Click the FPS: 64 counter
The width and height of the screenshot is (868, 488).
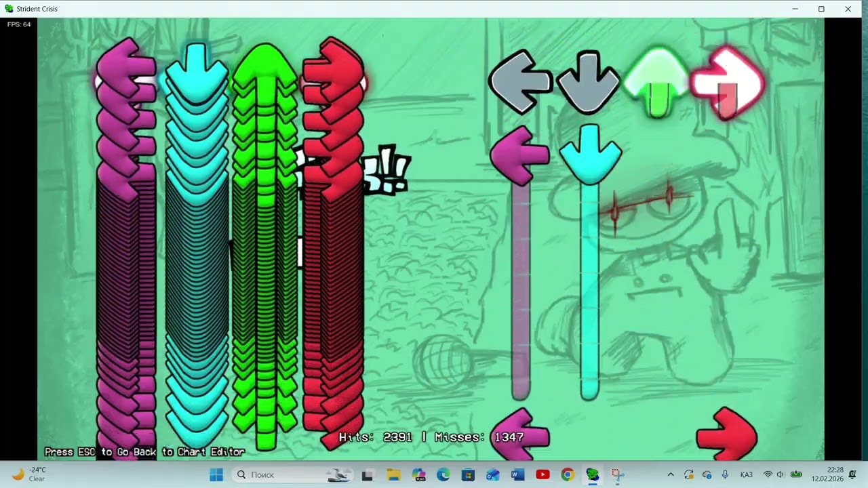[19, 24]
